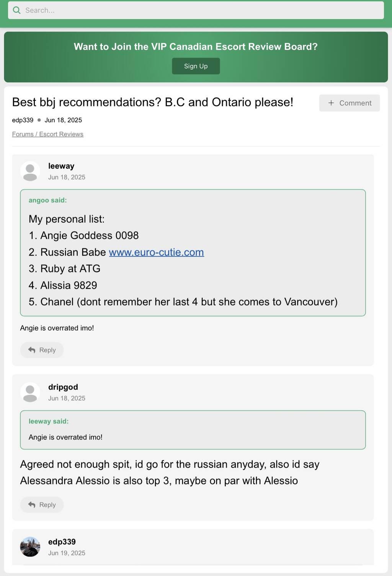Screen dimensions: 392x576
Task: Reply to dripgod's comment
Action: (x=42, y=505)
